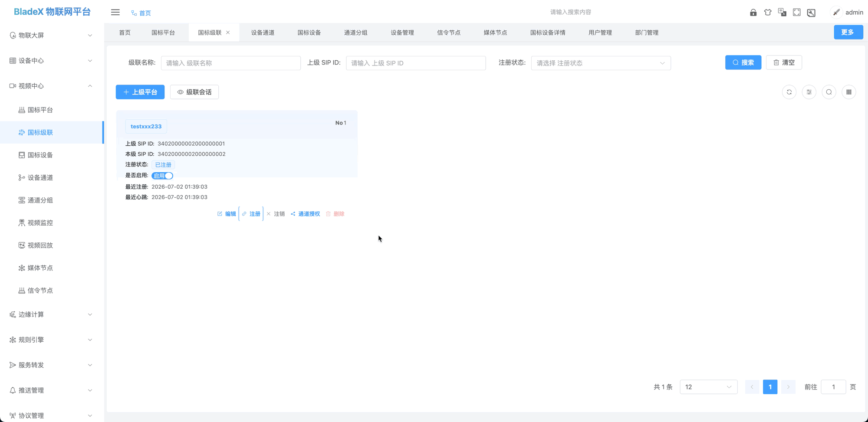Open the page size dropdown showing 12

click(x=708, y=387)
